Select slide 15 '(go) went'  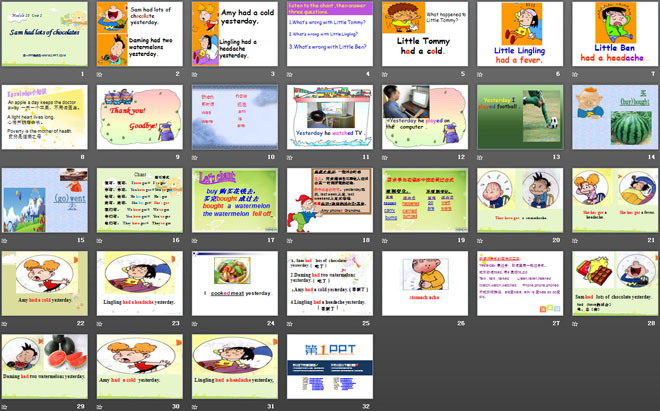pyautogui.click(x=45, y=200)
